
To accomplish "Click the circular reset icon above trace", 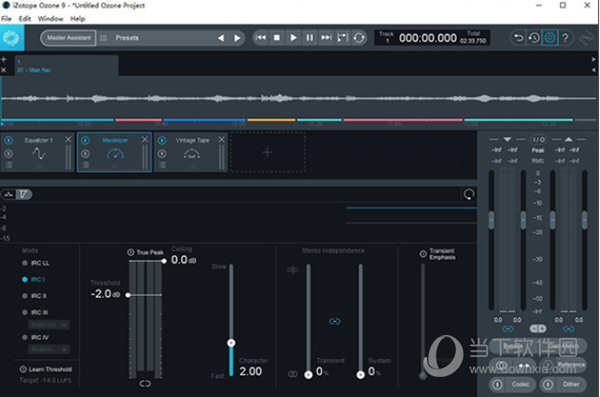I will click(x=469, y=194).
